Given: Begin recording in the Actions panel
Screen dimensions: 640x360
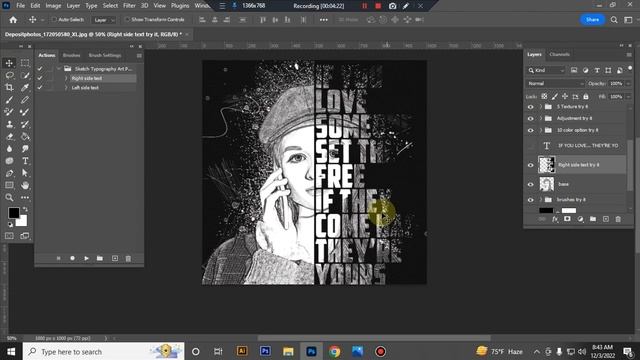Looking at the screenshot, I should 72,258.
